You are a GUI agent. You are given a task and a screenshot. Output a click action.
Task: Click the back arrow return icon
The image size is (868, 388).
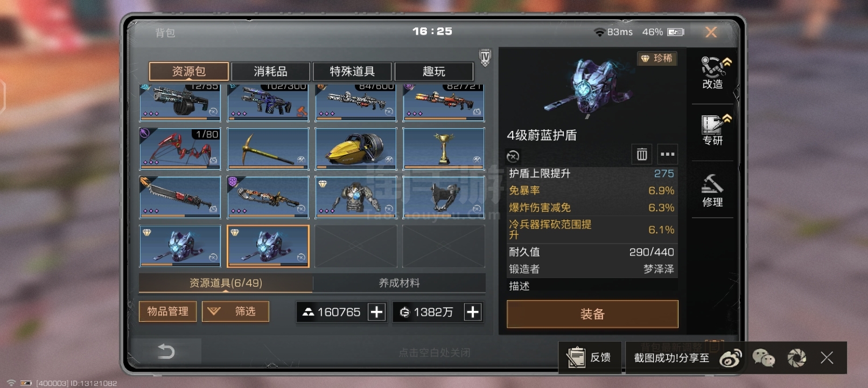pos(166,351)
